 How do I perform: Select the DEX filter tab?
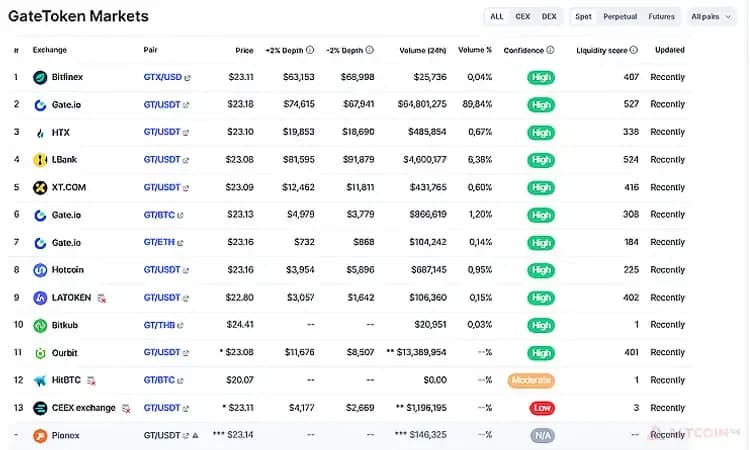click(549, 17)
